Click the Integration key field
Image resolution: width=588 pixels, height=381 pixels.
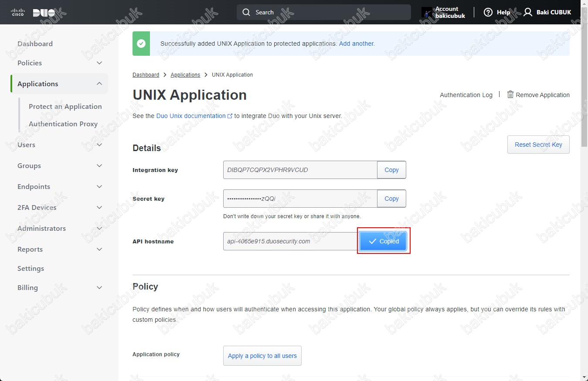tap(300, 170)
